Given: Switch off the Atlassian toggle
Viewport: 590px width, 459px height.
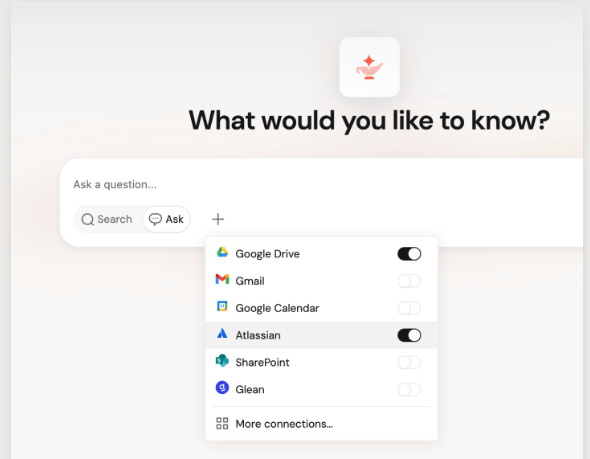Looking at the screenshot, I should pyautogui.click(x=409, y=335).
